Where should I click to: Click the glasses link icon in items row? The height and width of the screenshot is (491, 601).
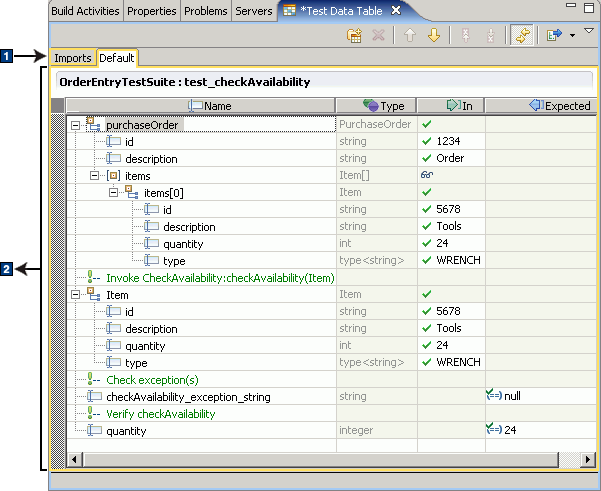[427, 175]
